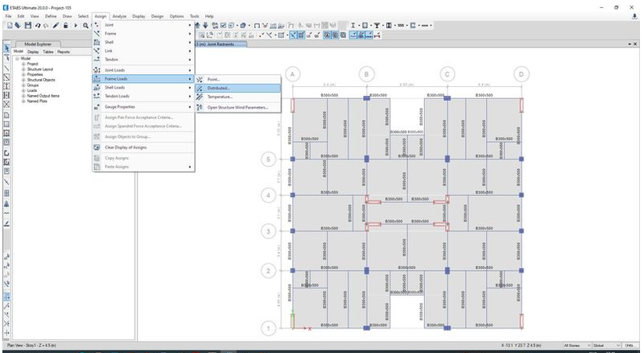This screenshot has width=644, height=353.
Task: Toggle the A label display button
Action: [328, 35]
